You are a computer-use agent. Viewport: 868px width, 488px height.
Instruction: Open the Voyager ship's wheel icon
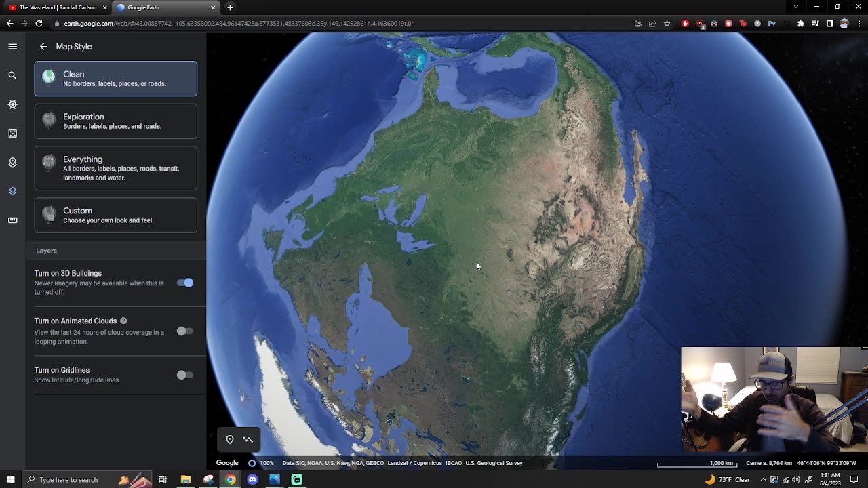pyautogui.click(x=12, y=105)
